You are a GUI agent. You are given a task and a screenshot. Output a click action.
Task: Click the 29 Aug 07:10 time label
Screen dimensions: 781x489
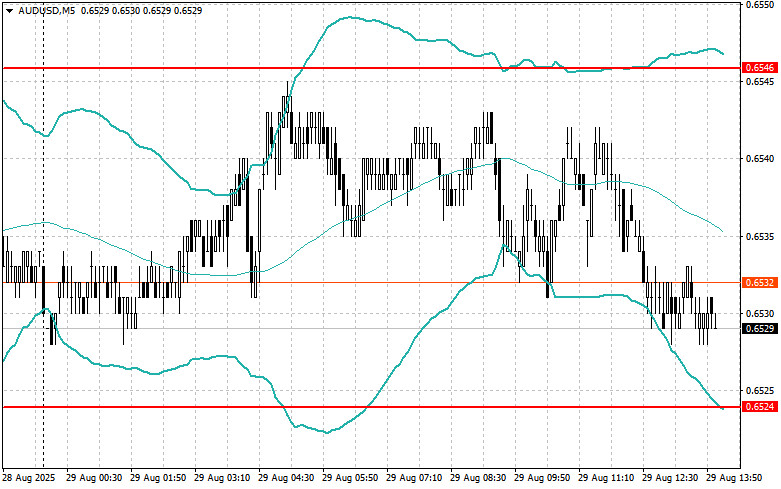414,478
